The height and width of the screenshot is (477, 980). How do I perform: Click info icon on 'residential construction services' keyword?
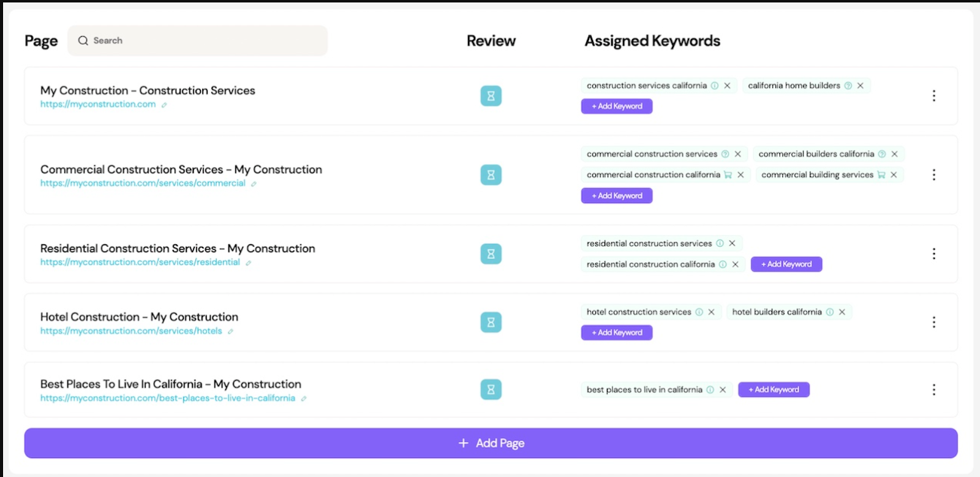point(720,244)
